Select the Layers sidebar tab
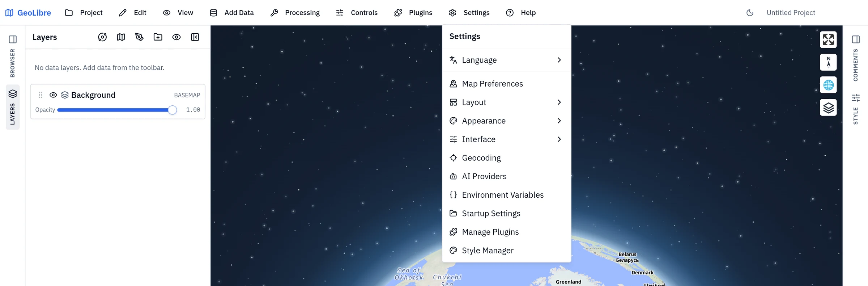Screen dimensions: 868x286 coord(13,107)
